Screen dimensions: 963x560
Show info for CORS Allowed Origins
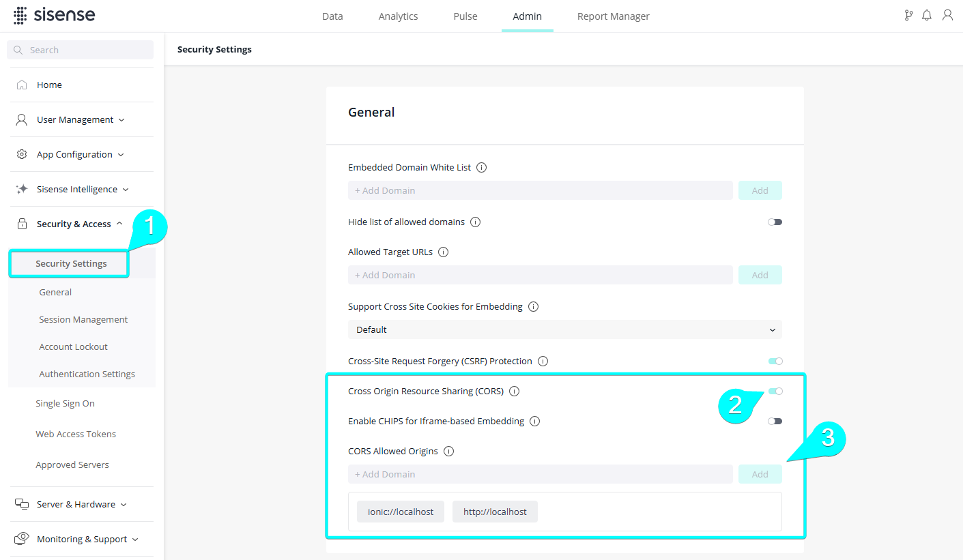(448, 451)
